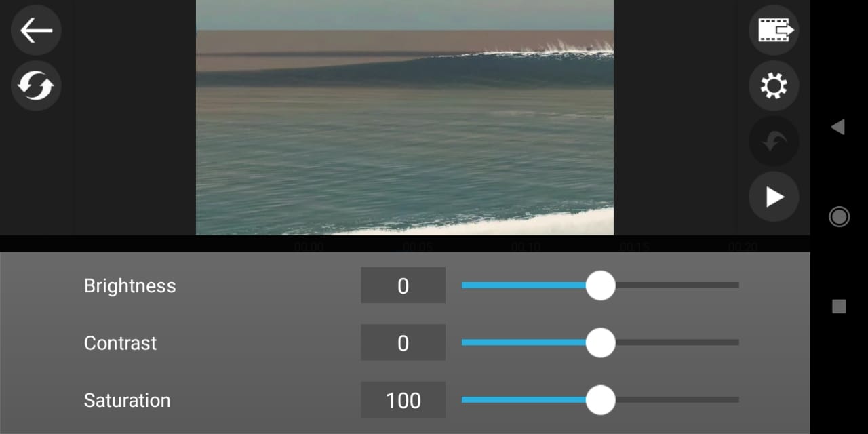Click the Contrast slider handle
Screen dimensions: 868x434
(x=600, y=342)
